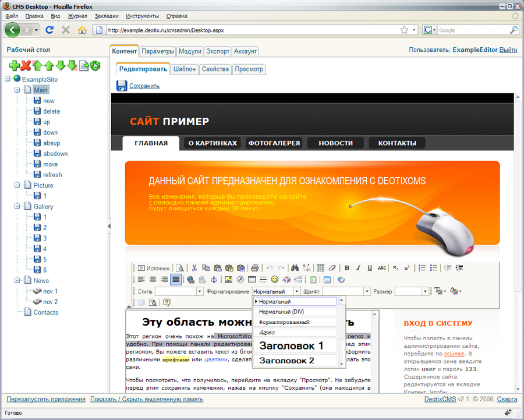
Task: Choose Заголовок 1 from the format list
Action: tap(291, 345)
